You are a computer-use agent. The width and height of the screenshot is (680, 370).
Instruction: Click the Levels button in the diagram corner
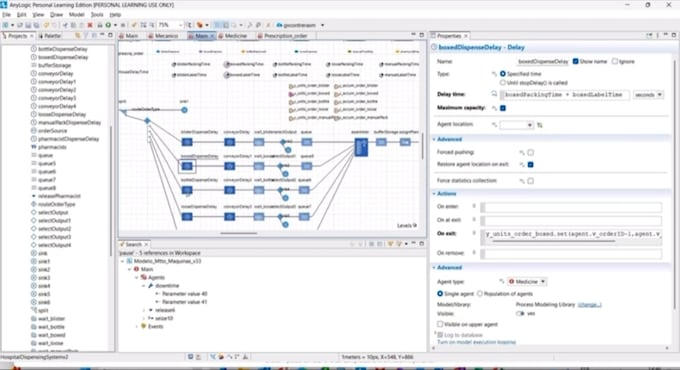coord(407,226)
